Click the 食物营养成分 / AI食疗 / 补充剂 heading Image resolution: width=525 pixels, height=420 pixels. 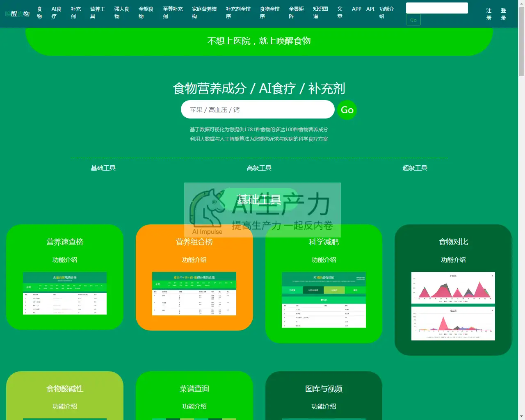(259, 88)
